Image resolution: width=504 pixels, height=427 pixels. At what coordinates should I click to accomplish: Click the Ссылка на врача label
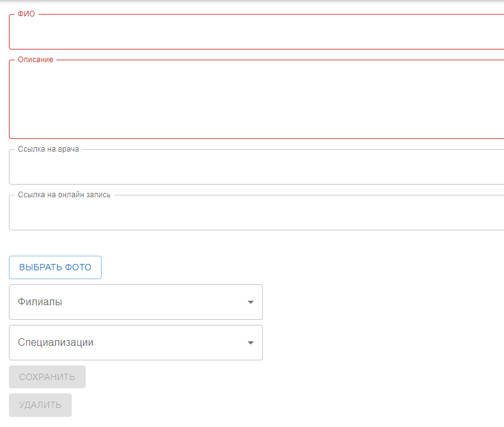tap(48, 149)
